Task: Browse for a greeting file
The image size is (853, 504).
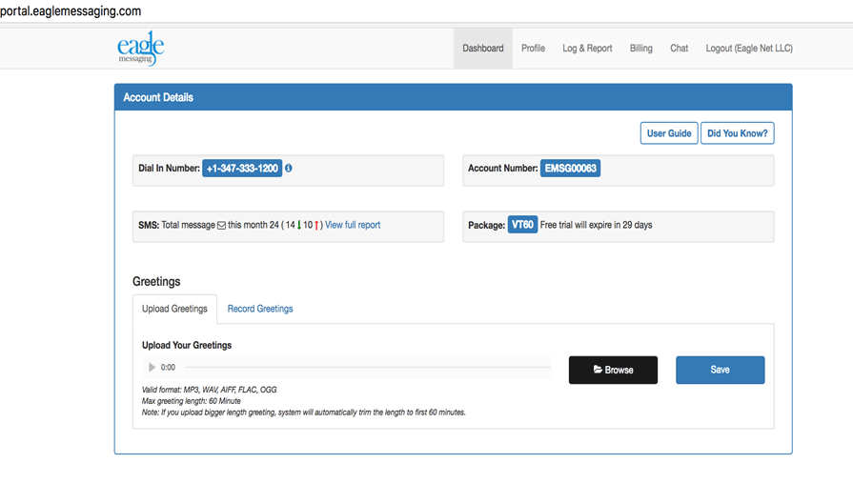Action: click(613, 370)
